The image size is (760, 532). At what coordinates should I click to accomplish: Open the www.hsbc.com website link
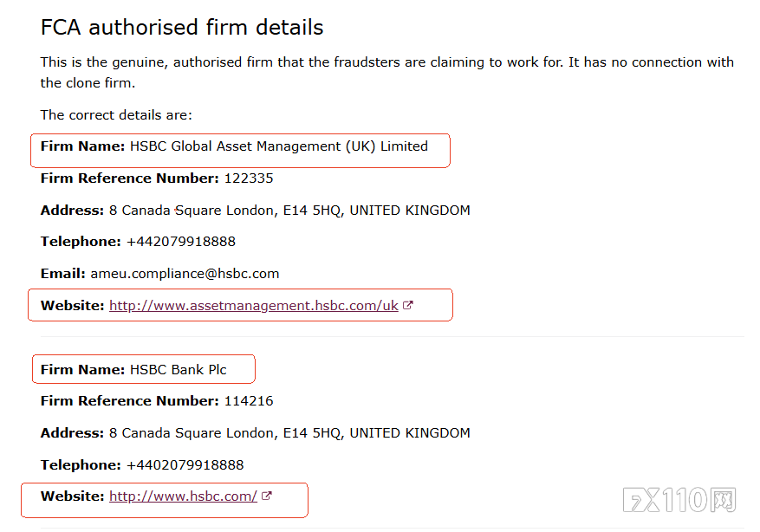[x=183, y=496]
